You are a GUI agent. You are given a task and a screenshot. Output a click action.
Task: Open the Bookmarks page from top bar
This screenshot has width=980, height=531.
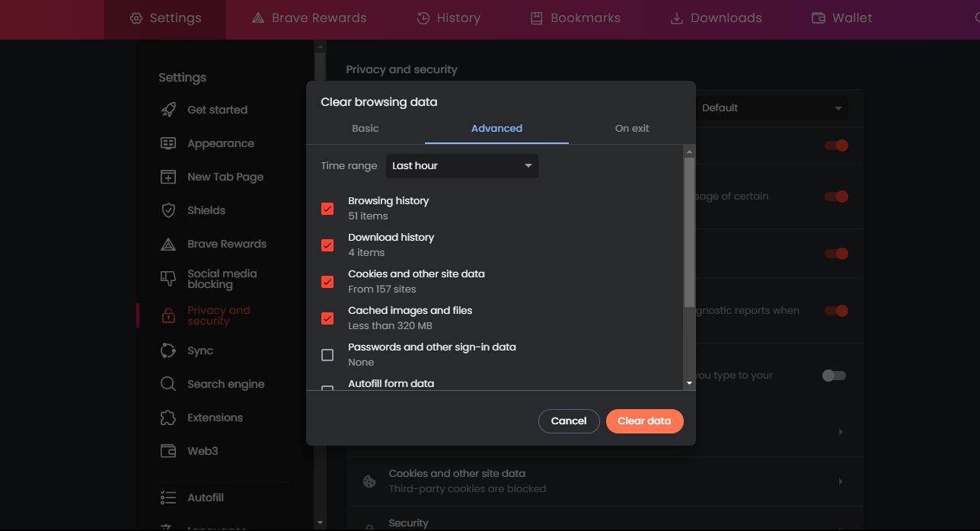575,18
